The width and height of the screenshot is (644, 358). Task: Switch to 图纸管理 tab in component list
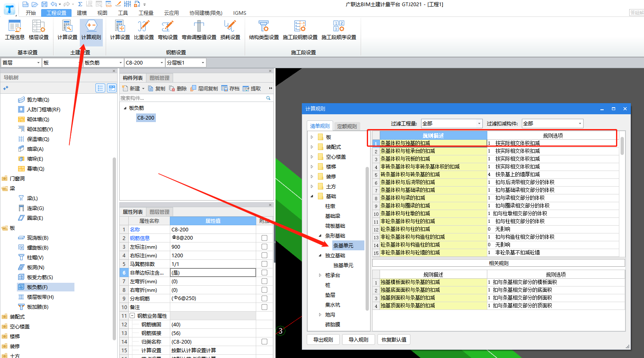[x=160, y=78]
